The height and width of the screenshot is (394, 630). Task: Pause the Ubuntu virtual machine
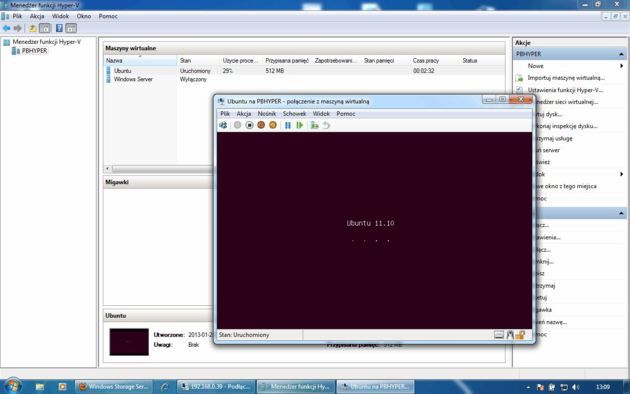point(288,125)
